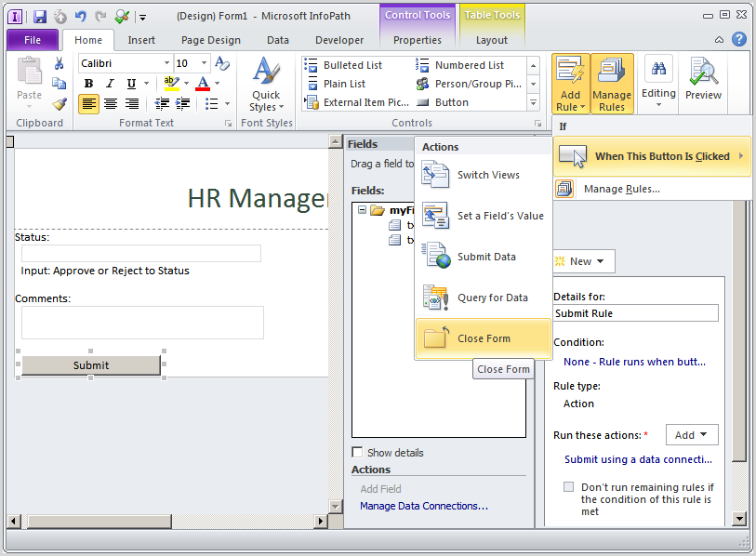
Task: Toggle Underline formatting
Action: pos(131,84)
